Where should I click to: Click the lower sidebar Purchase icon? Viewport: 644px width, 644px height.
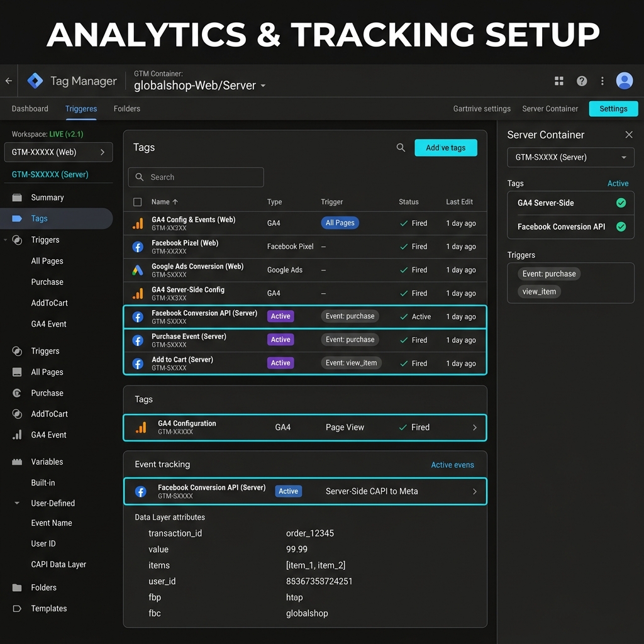click(17, 393)
